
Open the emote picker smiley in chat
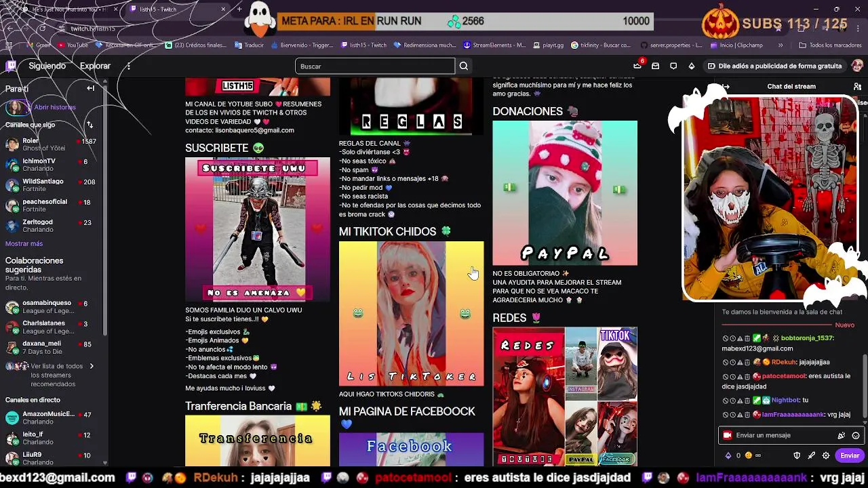click(856, 435)
